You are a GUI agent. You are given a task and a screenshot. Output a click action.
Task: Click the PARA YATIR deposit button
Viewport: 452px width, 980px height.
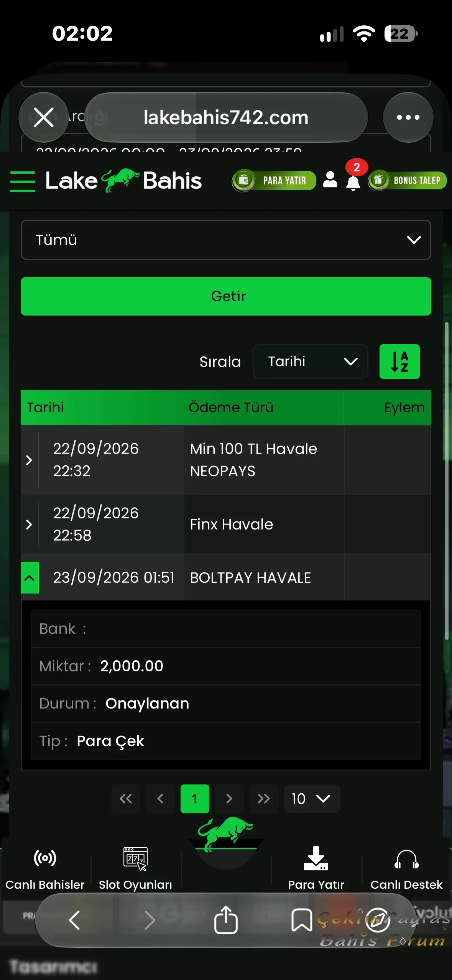274,180
